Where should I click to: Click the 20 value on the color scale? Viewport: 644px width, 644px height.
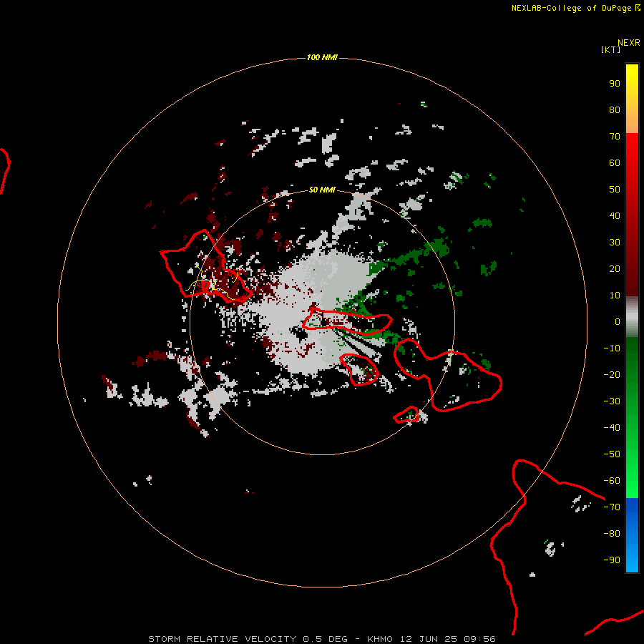click(x=615, y=269)
